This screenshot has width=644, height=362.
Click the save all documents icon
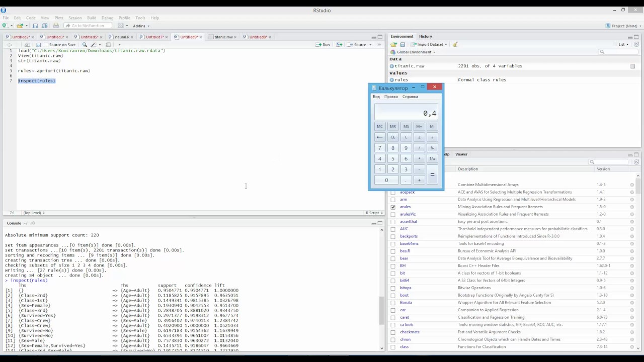44,26
